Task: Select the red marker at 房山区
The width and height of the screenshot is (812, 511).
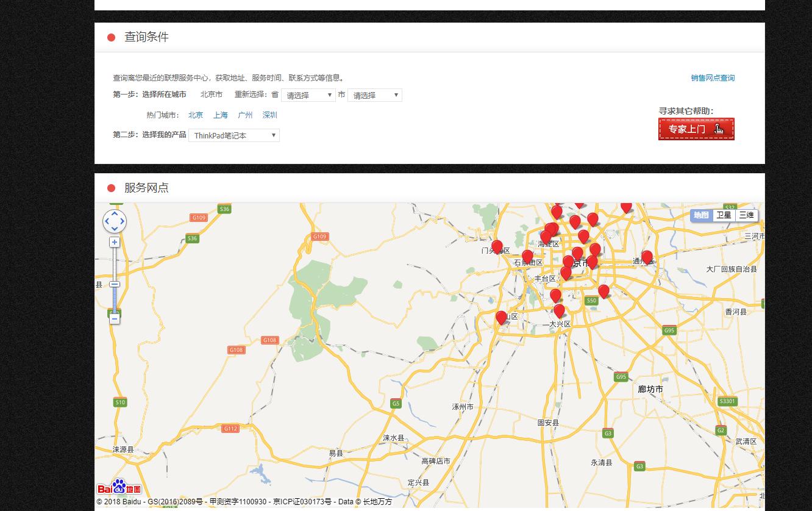Action: pyautogui.click(x=501, y=318)
